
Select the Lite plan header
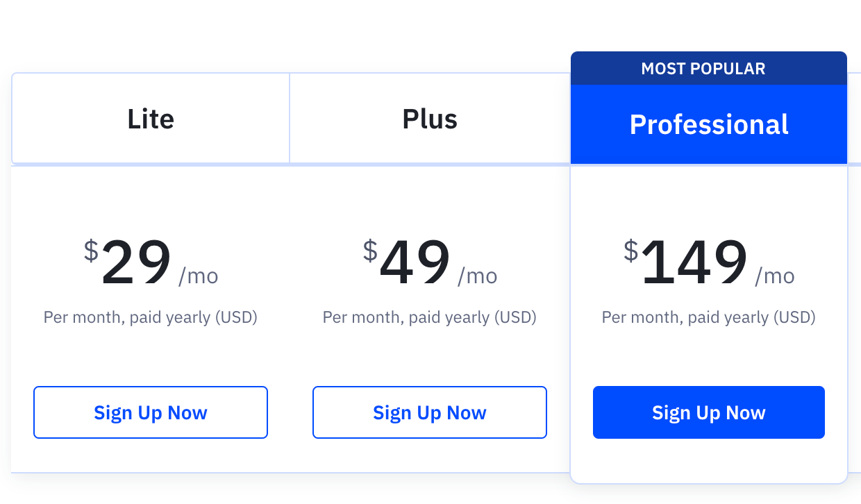tap(150, 118)
